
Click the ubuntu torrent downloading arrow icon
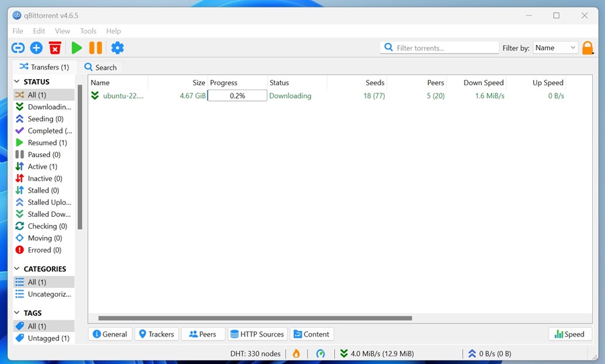95,95
